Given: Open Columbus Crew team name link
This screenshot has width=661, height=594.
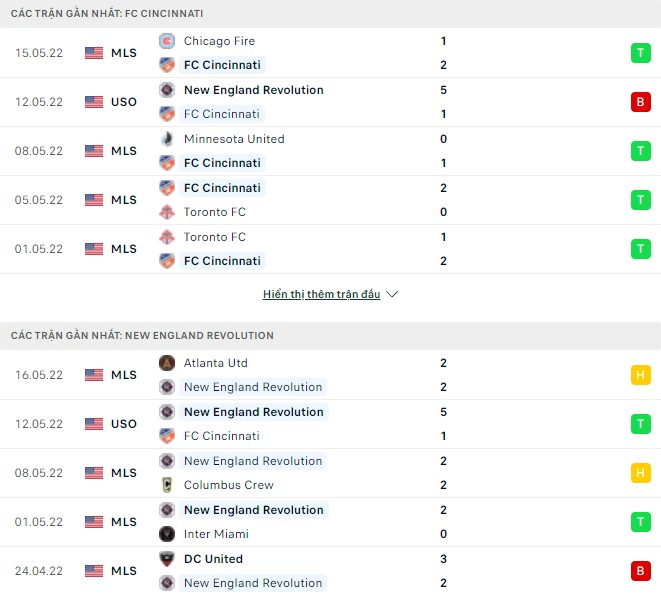Looking at the screenshot, I should pos(228,485).
